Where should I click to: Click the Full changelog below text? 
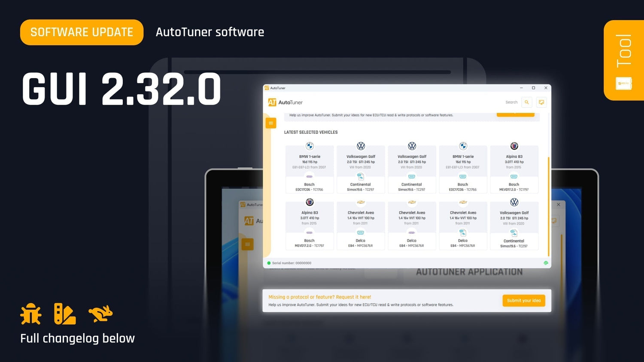[x=78, y=338]
